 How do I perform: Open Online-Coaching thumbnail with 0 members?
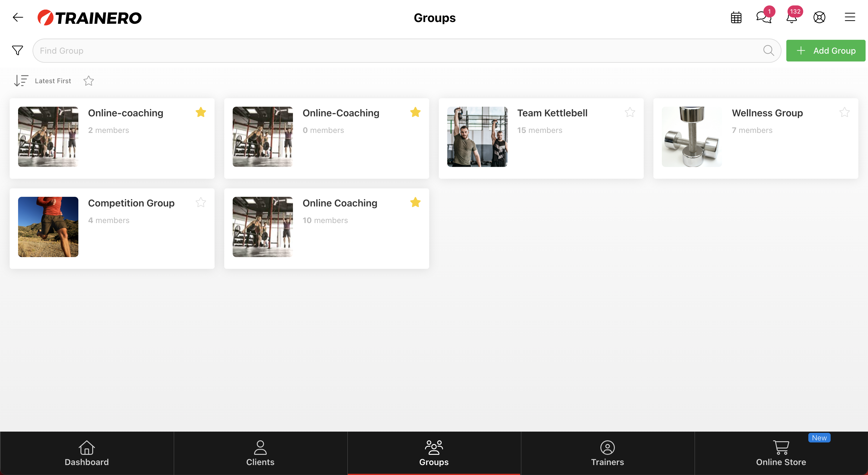point(263,137)
